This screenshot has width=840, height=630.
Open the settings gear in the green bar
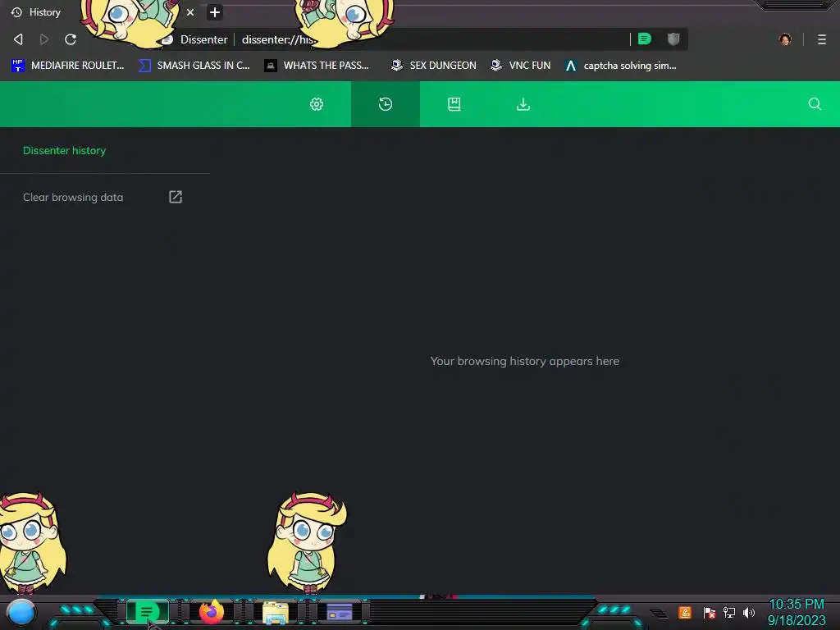(317, 104)
